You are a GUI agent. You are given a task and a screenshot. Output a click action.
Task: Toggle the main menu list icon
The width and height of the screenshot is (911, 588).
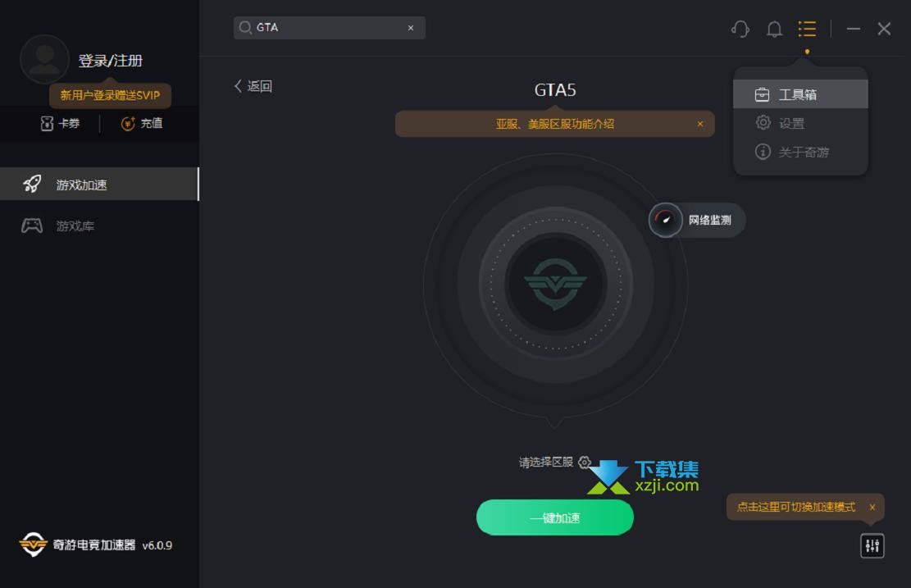[x=807, y=29]
